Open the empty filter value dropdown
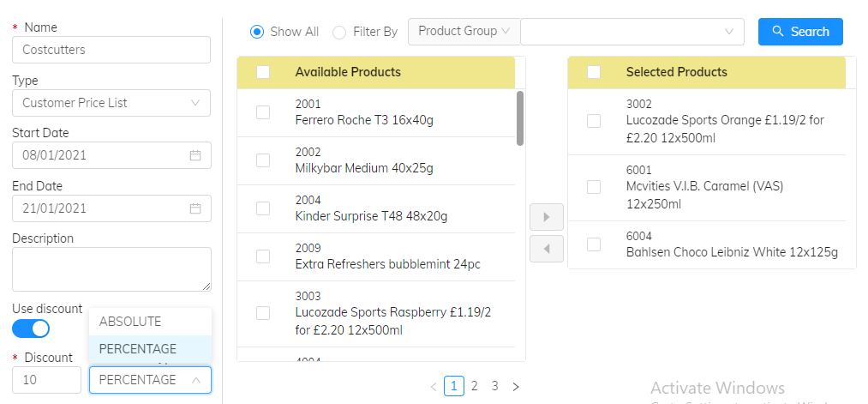Image resolution: width=868 pixels, height=404 pixels. click(x=632, y=32)
